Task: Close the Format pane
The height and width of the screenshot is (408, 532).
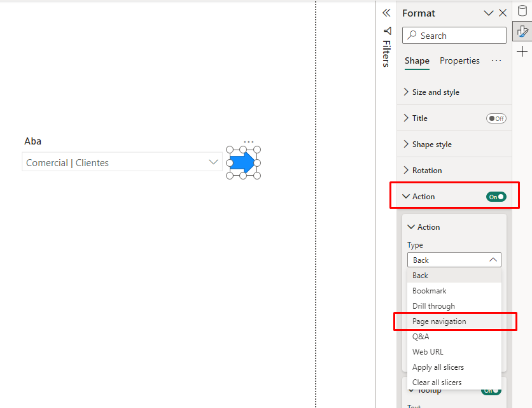Action: point(503,13)
